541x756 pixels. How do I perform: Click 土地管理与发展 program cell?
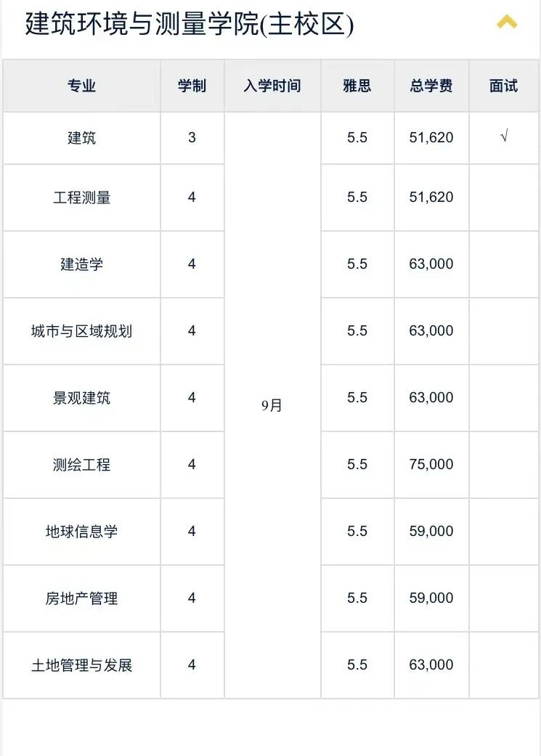click(81, 665)
